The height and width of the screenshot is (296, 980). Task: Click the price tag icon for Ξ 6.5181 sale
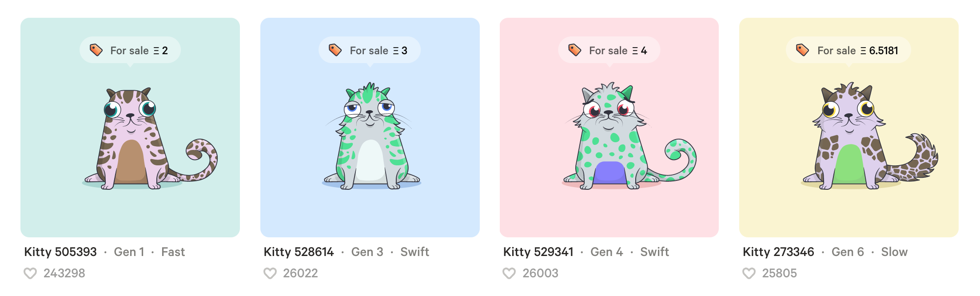point(802,50)
